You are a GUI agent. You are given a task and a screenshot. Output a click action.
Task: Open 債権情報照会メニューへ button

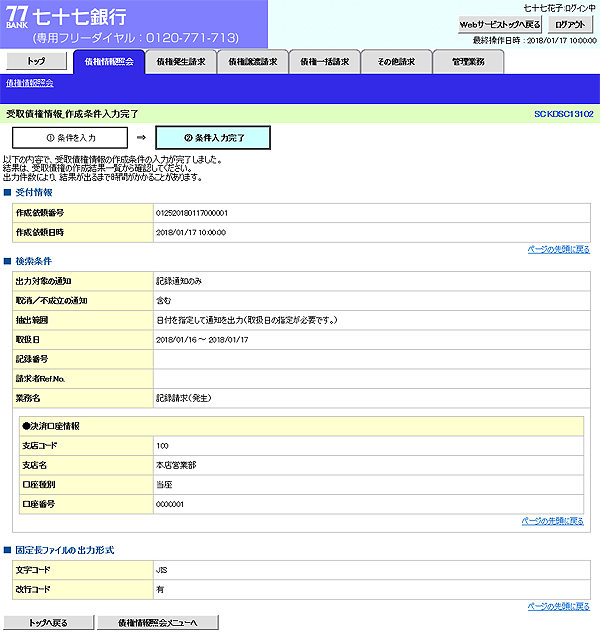pos(158,623)
